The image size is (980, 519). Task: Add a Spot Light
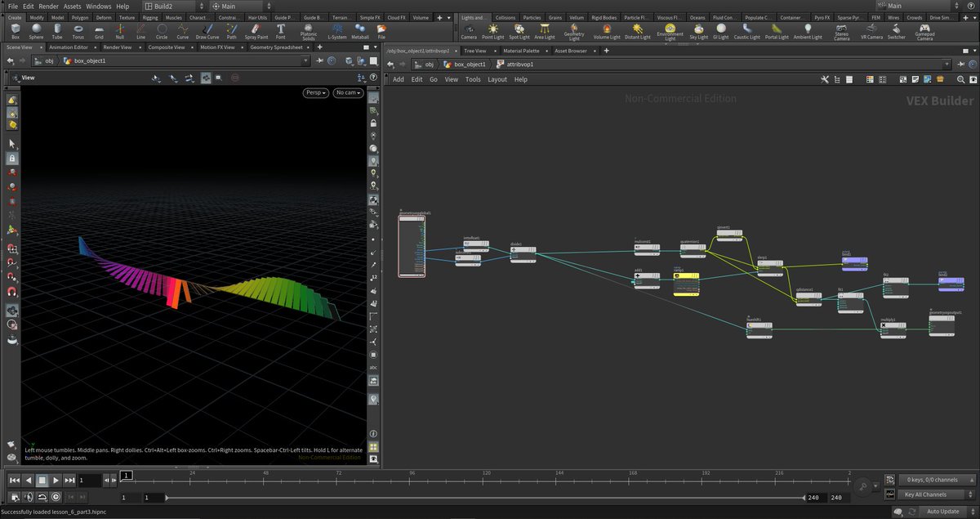pos(519,31)
